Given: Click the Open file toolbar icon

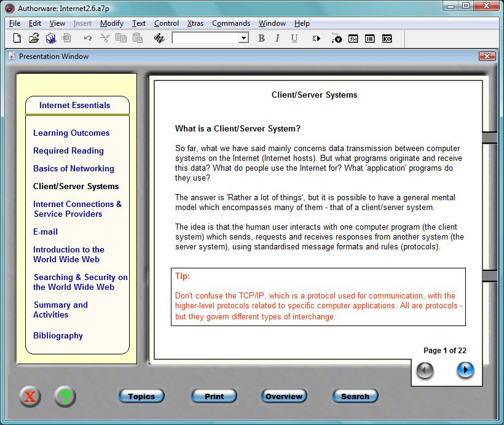Looking at the screenshot, I should [x=34, y=38].
